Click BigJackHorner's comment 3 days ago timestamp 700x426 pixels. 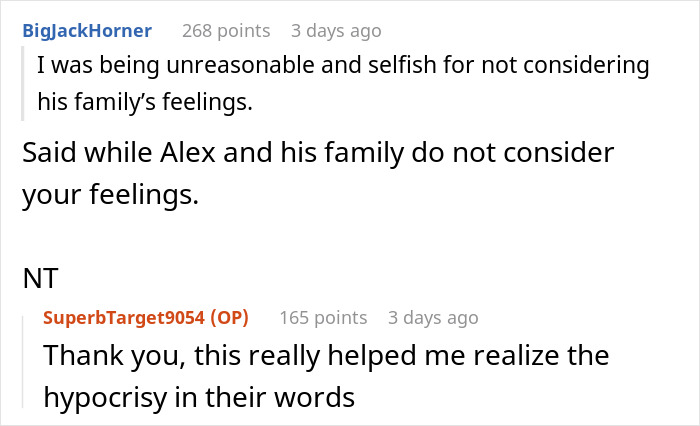click(x=336, y=31)
